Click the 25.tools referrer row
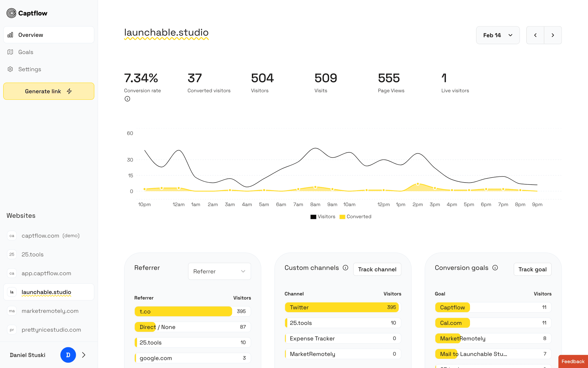The width and height of the screenshot is (588, 368). tap(193, 342)
